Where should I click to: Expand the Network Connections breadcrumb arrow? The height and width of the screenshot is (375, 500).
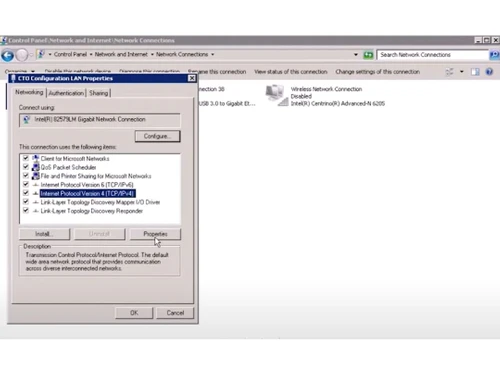click(212, 54)
